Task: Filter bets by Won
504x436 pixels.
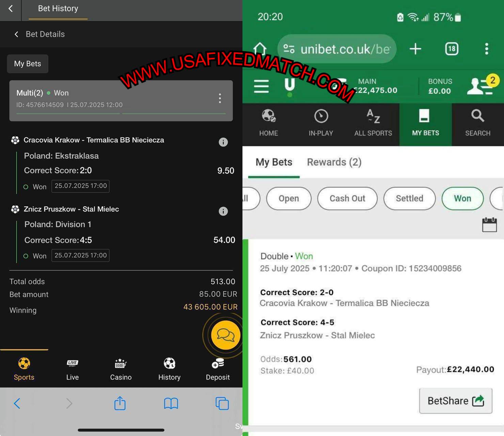Action: point(462,199)
